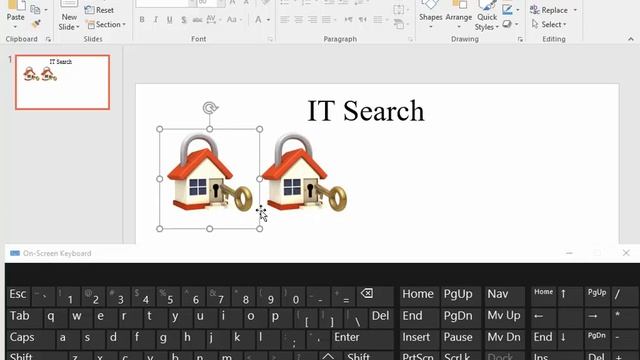Select slide 1 thumbnail
This screenshot has height=360, width=640.
[x=62, y=82]
